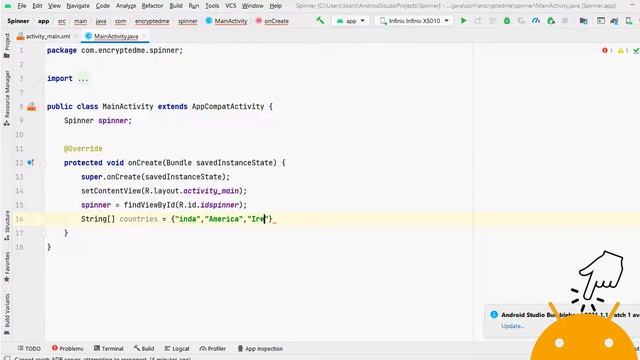Click the Run with Coverage icon
The image size is (640, 360).
(x=521, y=20)
